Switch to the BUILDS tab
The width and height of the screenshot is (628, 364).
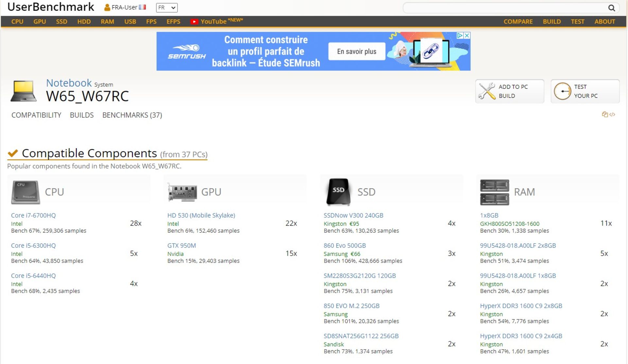click(82, 115)
